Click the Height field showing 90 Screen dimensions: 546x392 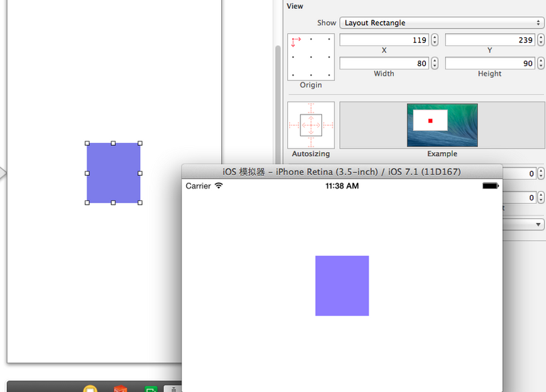(x=490, y=63)
